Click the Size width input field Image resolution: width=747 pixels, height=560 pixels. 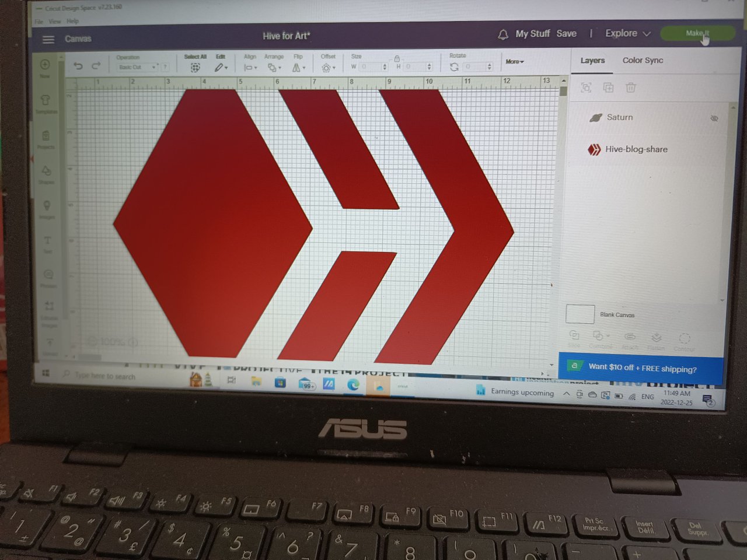pos(372,67)
